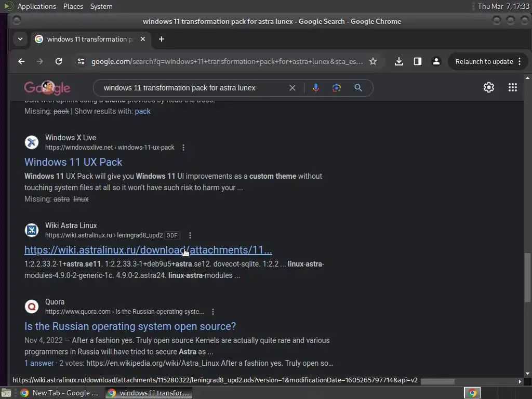Open site information icon in address bar

pyautogui.click(x=81, y=61)
